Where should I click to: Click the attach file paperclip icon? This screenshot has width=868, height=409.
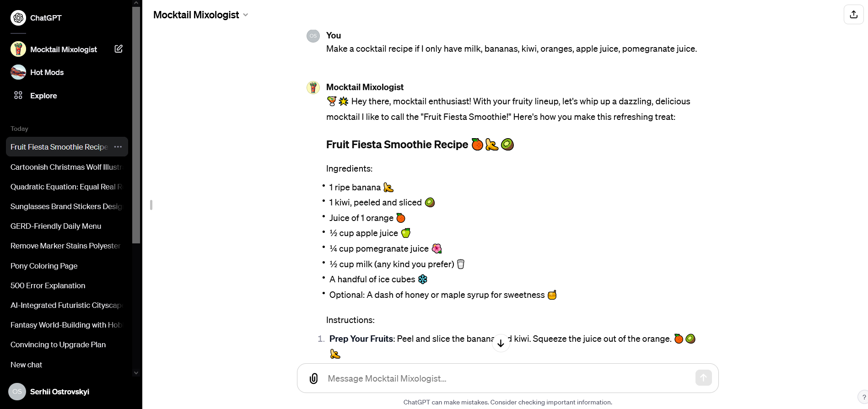point(313,378)
